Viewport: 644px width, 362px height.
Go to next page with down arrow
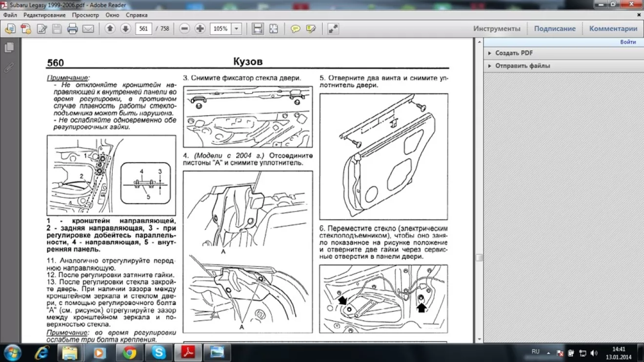coord(125,29)
